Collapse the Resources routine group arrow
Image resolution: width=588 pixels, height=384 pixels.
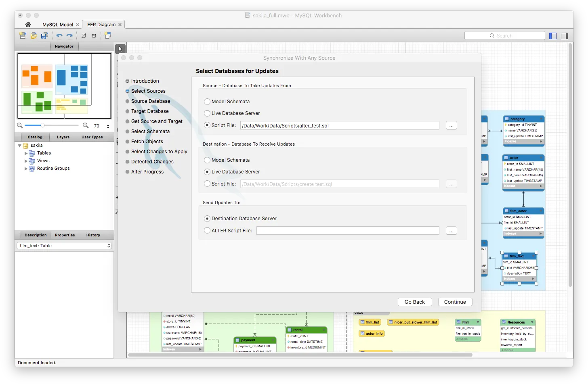(532, 322)
